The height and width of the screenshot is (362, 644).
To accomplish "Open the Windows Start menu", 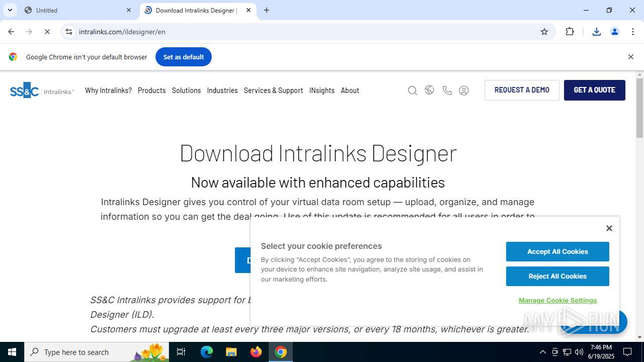I will click(x=12, y=352).
